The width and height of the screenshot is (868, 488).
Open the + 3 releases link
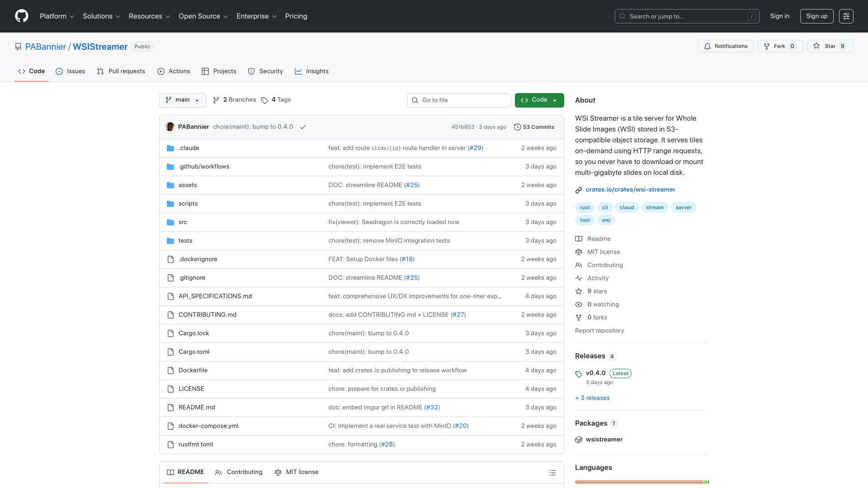[592, 398]
